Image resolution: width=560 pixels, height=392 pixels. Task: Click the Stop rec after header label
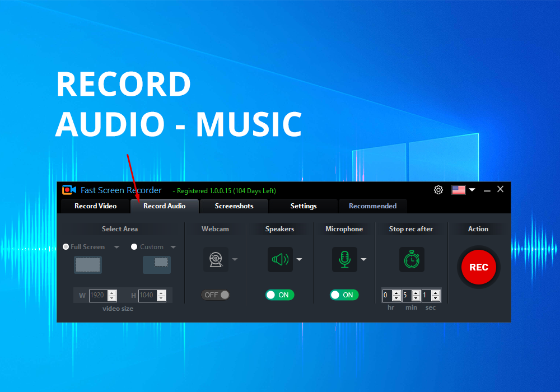pyautogui.click(x=410, y=229)
